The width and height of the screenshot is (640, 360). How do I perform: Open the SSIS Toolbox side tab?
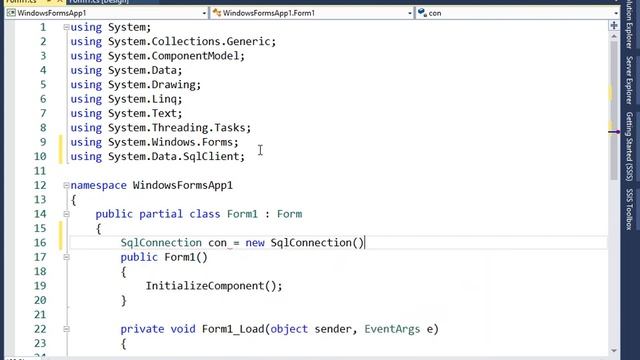630,209
